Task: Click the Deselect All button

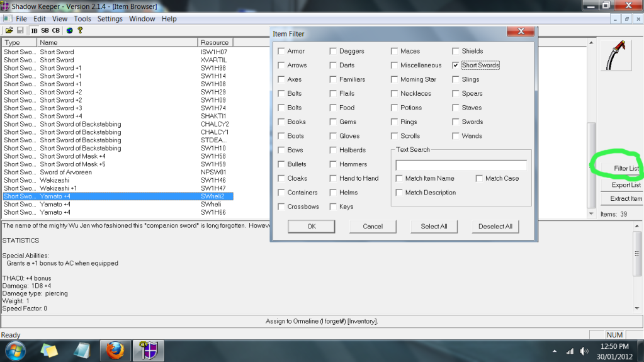Action: [495, 226]
